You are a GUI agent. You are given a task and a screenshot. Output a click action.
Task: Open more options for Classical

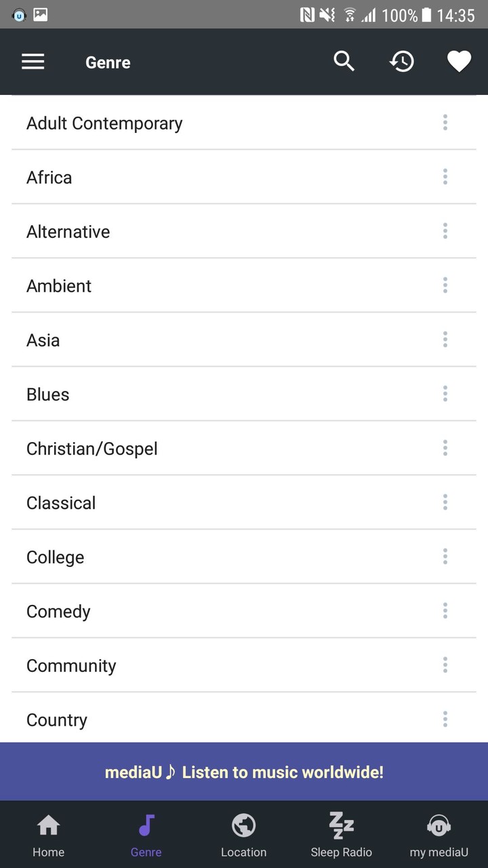click(445, 502)
